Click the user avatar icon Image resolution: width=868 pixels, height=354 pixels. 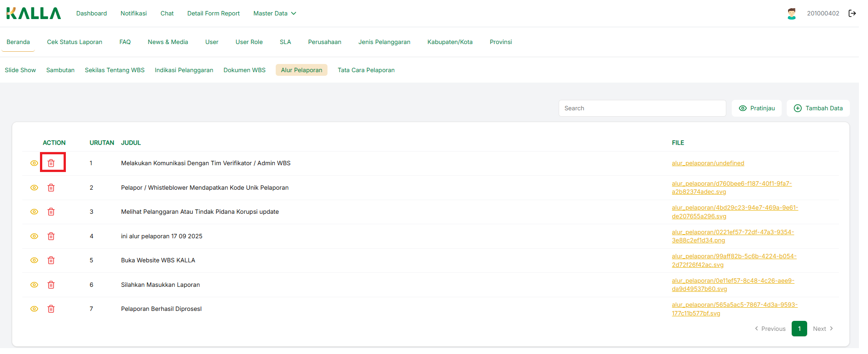click(x=792, y=14)
